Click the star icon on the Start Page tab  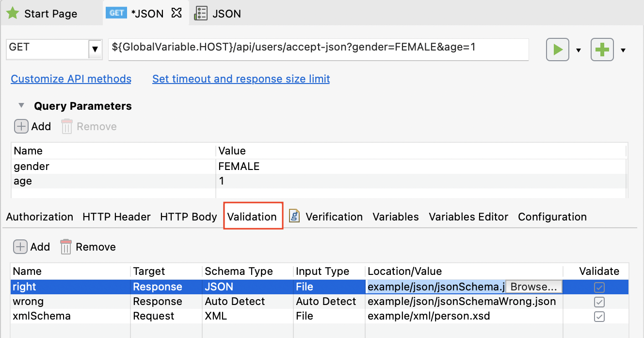[13, 13]
